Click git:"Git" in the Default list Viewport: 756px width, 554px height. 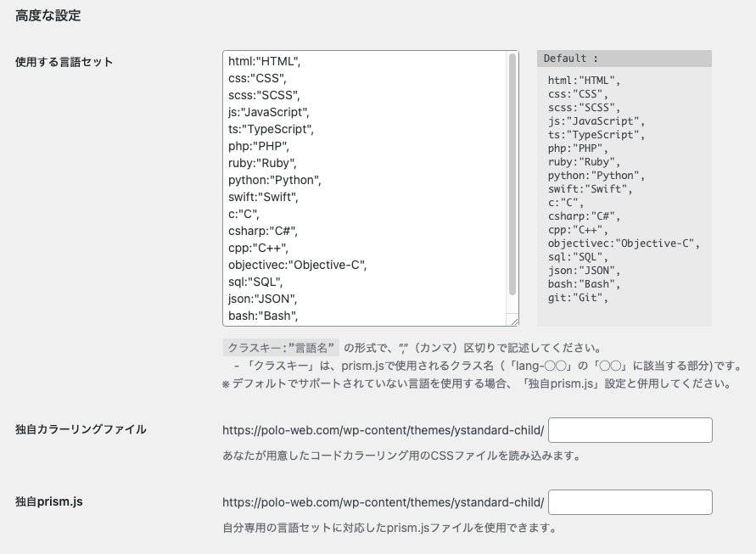tap(578, 298)
